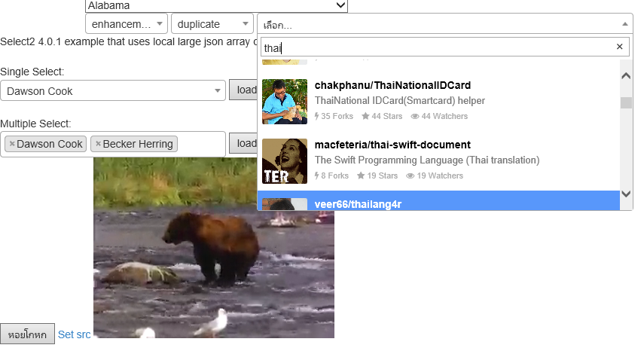
Task: Click The Swift Programming Language description
Action: [427, 160]
